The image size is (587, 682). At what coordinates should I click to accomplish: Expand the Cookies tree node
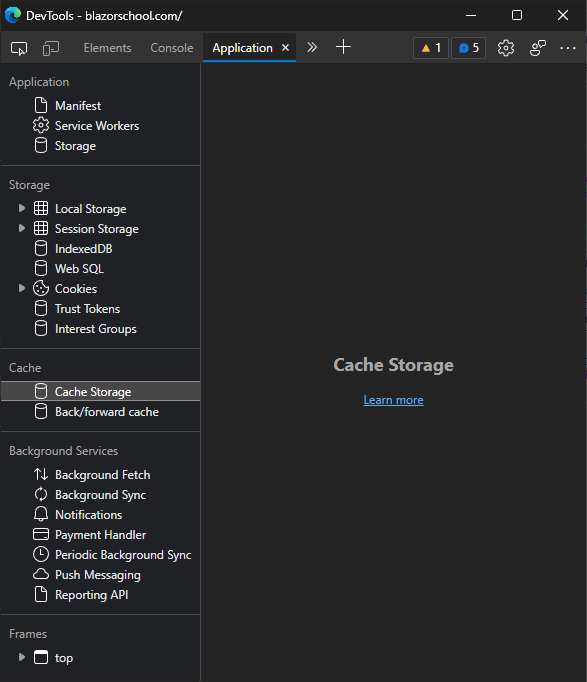[x=21, y=288]
